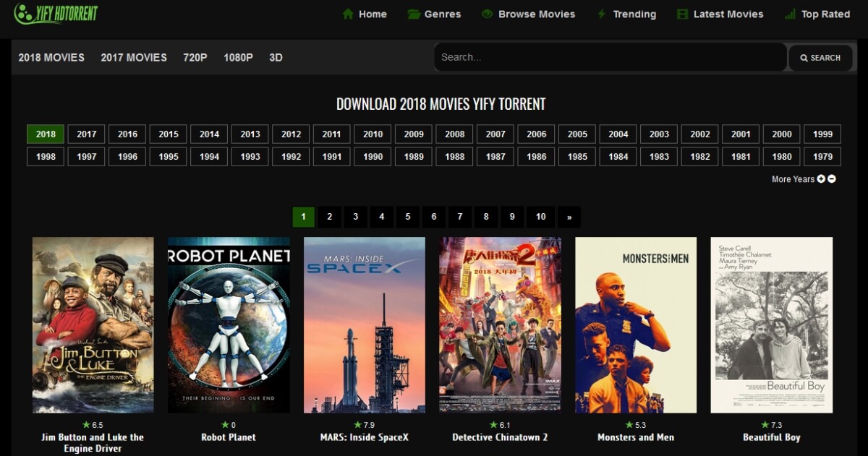This screenshot has width=868, height=456.
Task: Open the MARS: Inside SpaceX poster
Action: click(x=365, y=325)
